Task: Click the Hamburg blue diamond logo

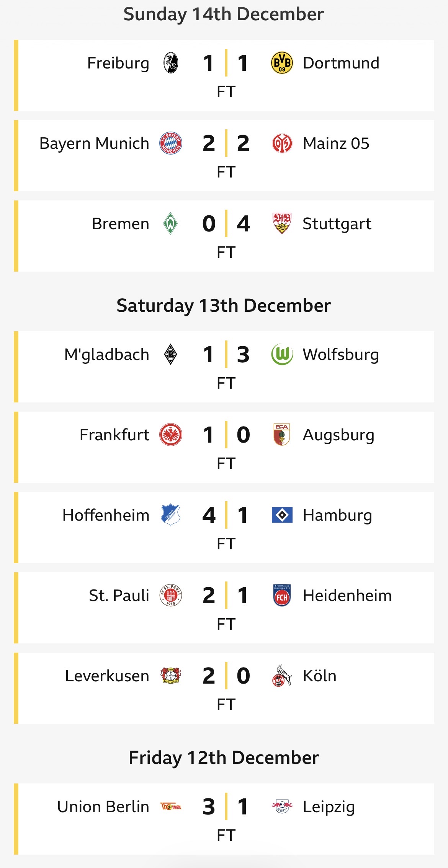Action: (282, 515)
